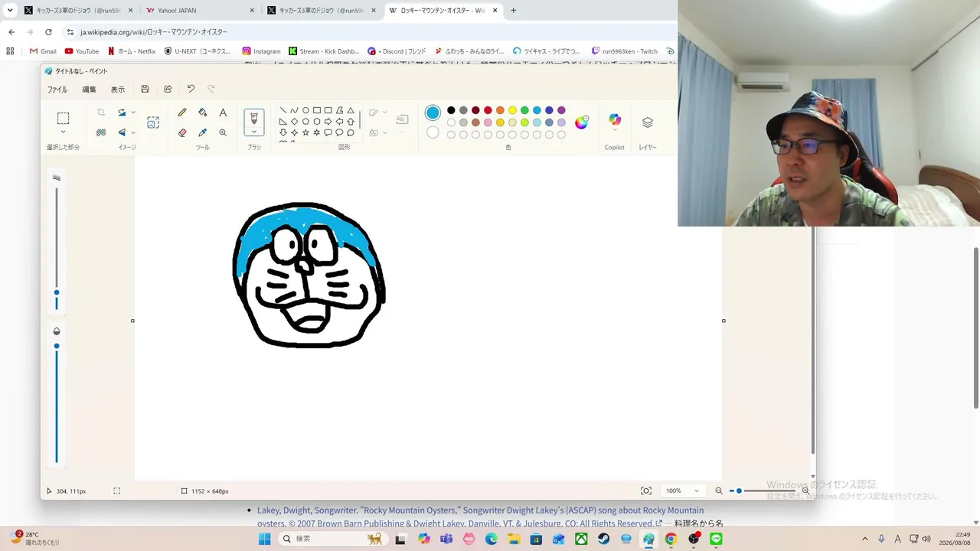980x551 pixels.
Task: Open the 編集 menu in Paint
Action: [x=89, y=90]
